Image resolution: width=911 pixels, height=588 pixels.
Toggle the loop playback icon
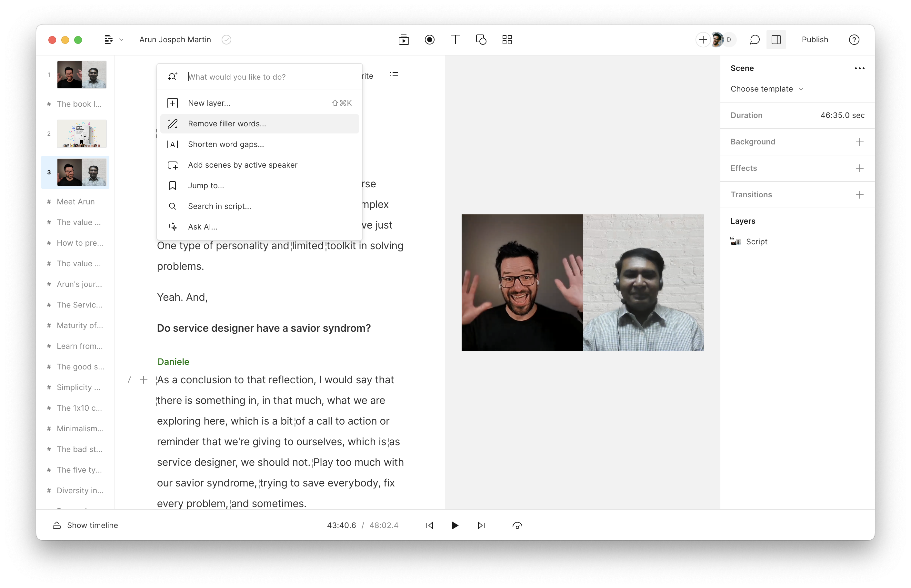(x=517, y=525)
